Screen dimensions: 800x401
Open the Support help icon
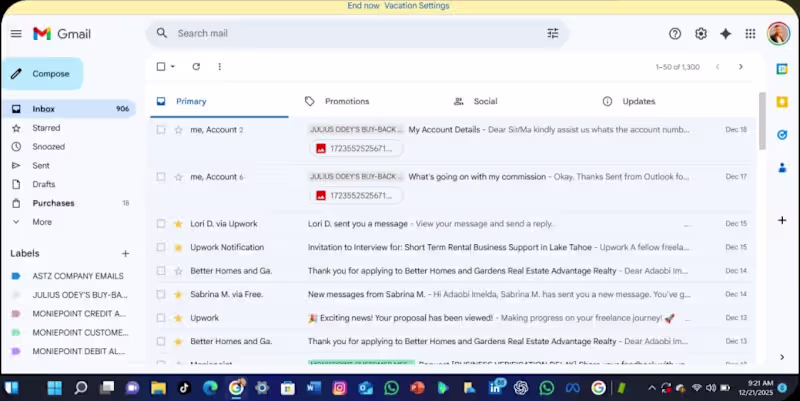[675, 34]
